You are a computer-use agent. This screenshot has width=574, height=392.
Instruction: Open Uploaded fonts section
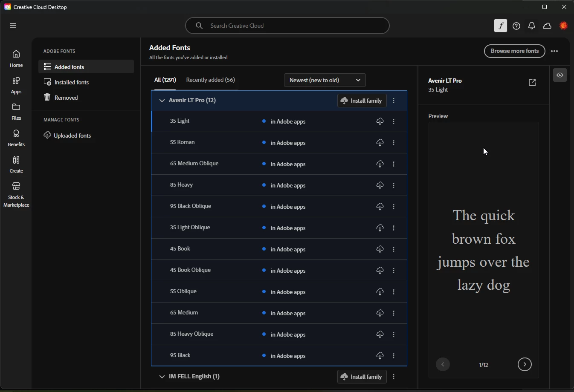pyautogui.click(x=67, y=135)
